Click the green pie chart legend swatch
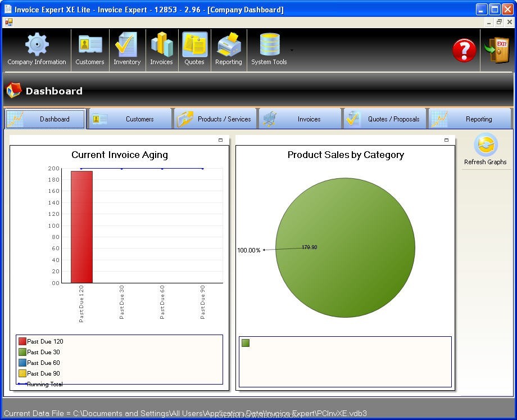 pos(246,343)
